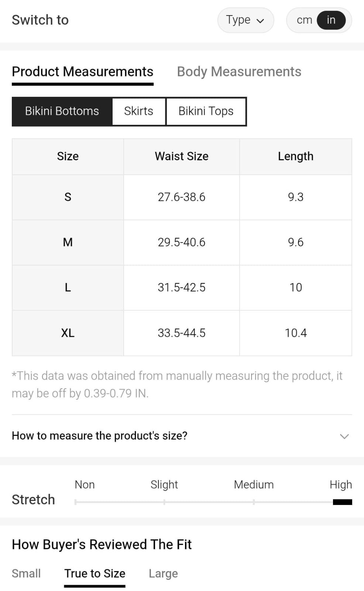364x591 pixels.
Task: Show Skirts measurements
Action: [138, 111]
